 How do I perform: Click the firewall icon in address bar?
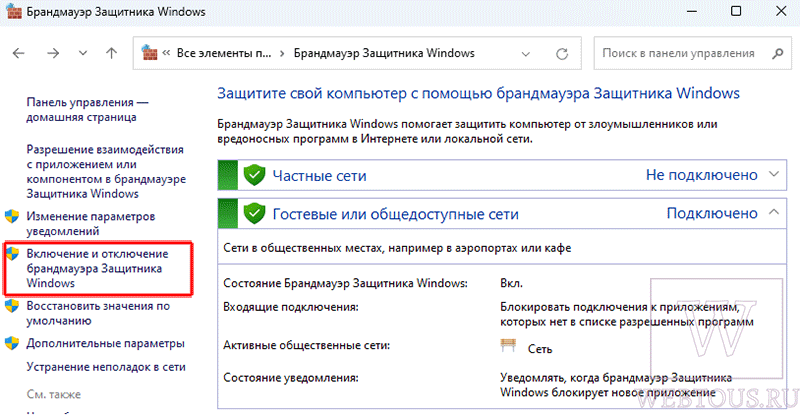(x=149, y=53)
